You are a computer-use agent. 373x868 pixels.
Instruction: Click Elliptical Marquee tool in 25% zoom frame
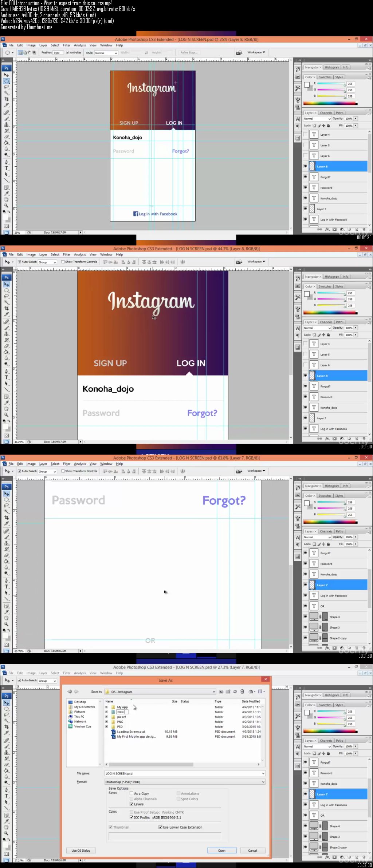click(x=6, y=82)
